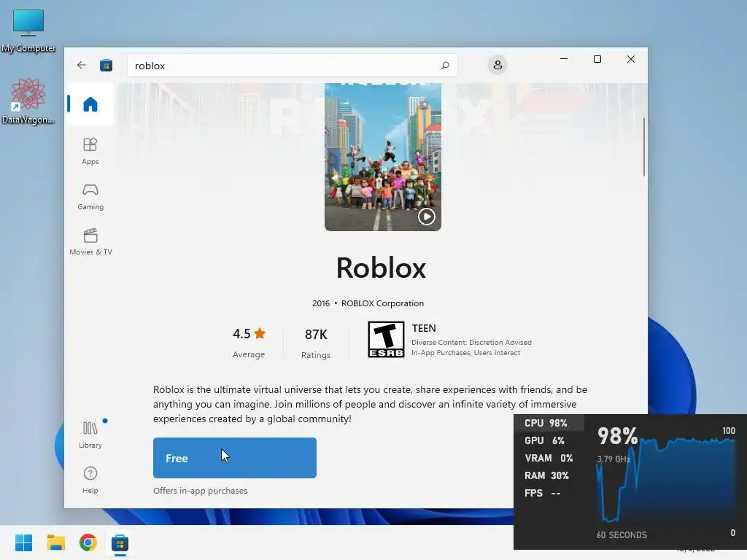Image resolution: width=747 pixels, height=560 pixels.
Task: Click the search magnifier icon
Action: coord(445,65)
